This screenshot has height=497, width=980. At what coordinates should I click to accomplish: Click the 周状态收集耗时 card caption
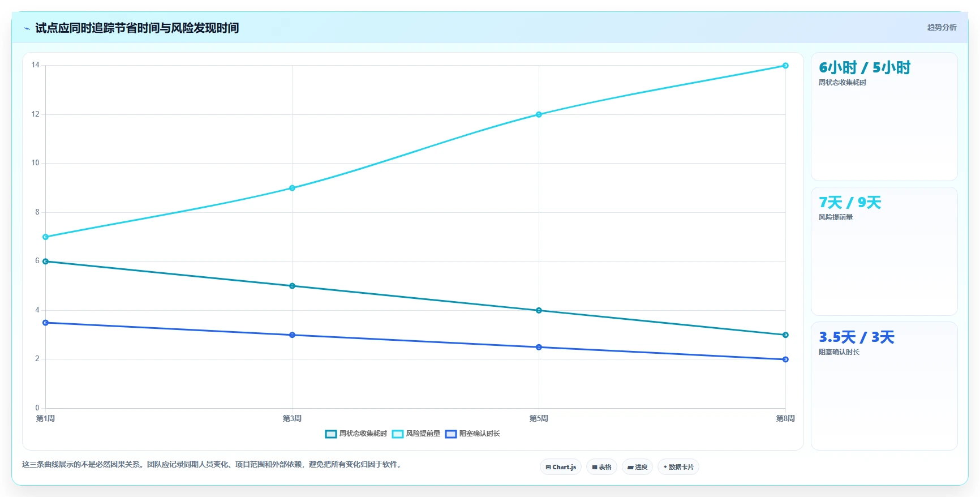843,83
